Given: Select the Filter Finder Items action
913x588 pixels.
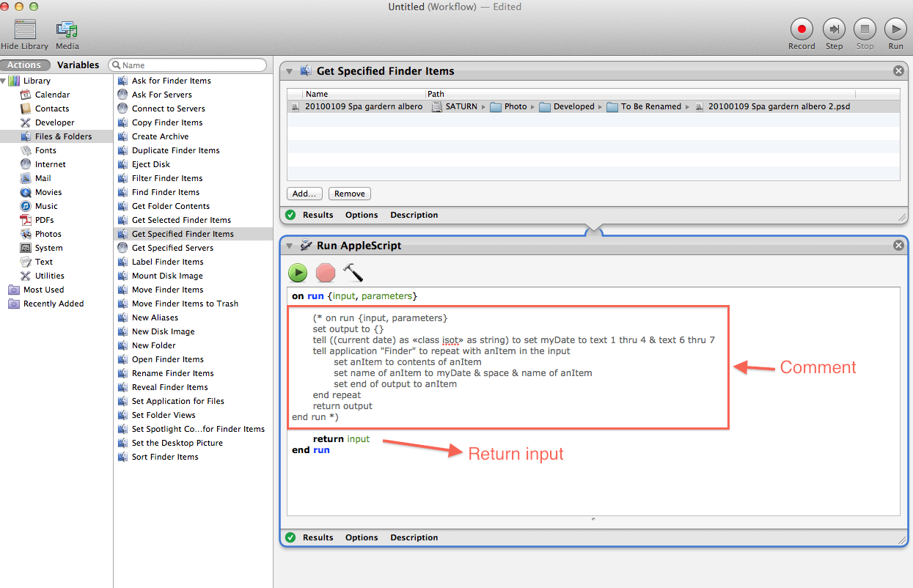Looking at the screenshot, I should (167, 178).
